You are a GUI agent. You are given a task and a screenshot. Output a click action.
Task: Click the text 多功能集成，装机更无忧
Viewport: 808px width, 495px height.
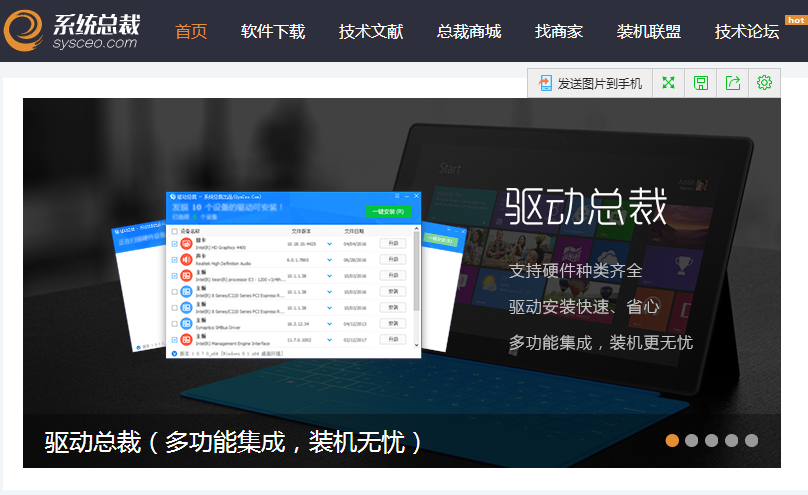[601, 343]
